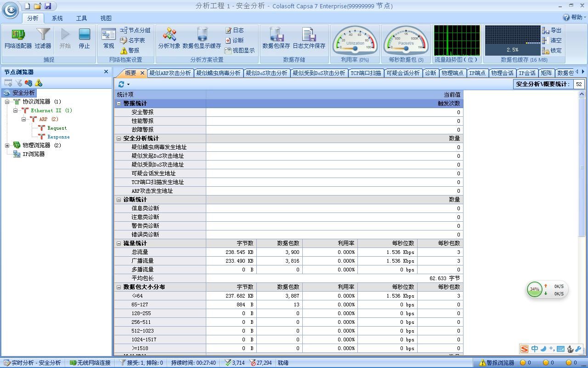Collapse the ARP tree node
The image size is (588, 368).
[24, 119]
